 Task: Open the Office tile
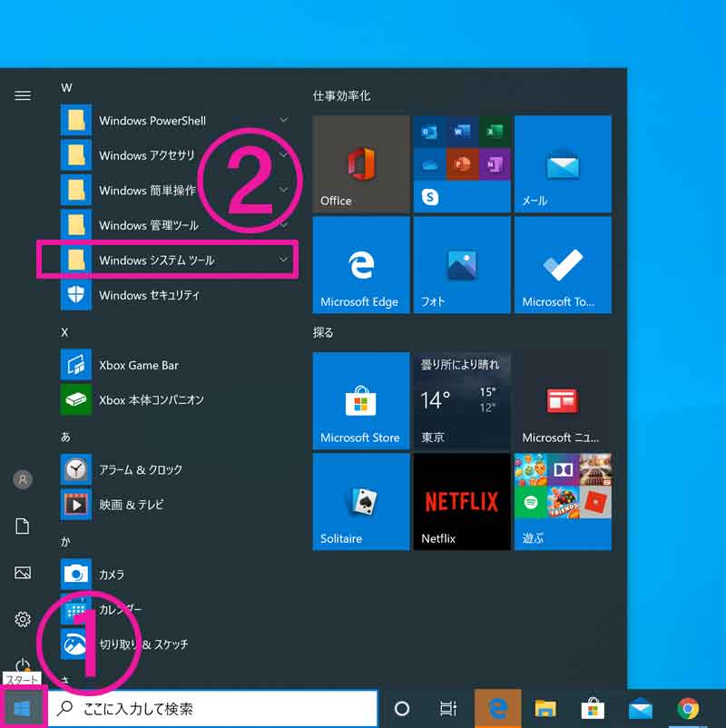click(361, 164)
